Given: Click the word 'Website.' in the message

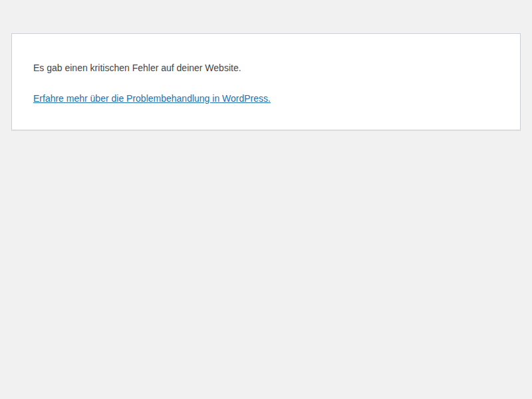Looking at the screenshot, I should pos(223,68).
